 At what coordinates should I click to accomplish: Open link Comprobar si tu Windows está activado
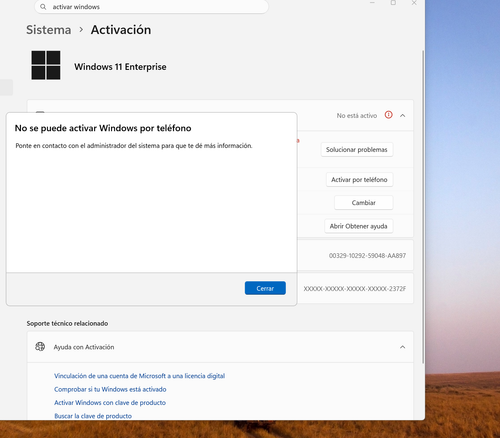[110, 389]
